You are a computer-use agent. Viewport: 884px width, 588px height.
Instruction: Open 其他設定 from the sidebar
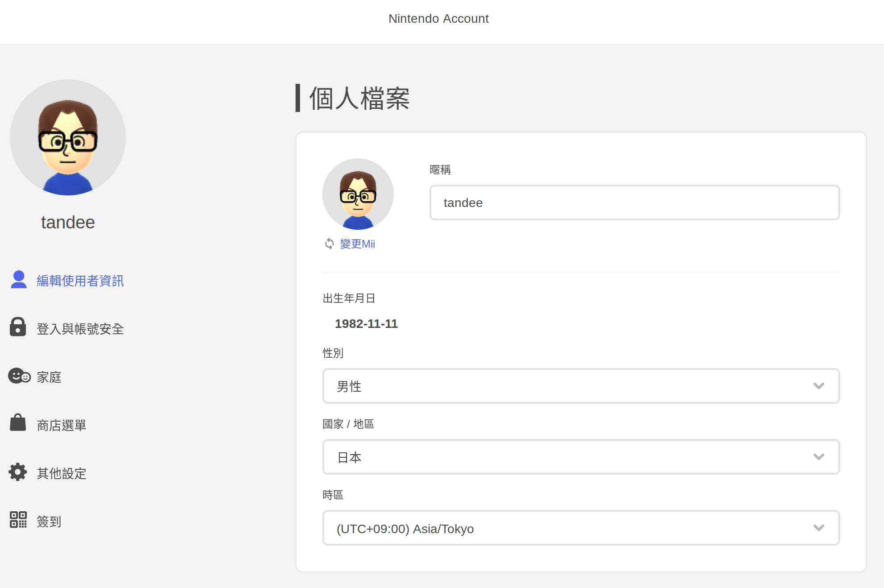[x=62, y=473]
